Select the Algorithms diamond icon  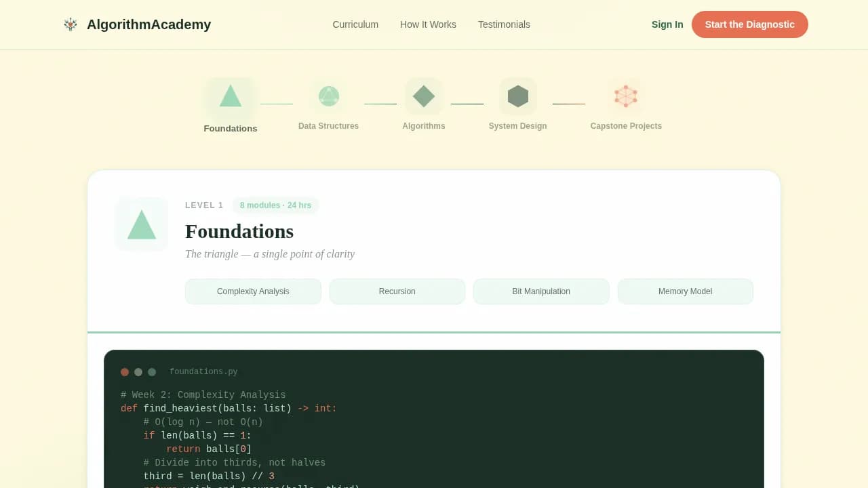(423, 96)
